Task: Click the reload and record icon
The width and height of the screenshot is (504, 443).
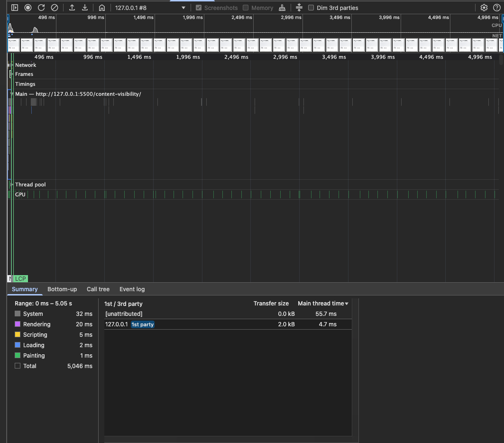Action: pos(41,8)
